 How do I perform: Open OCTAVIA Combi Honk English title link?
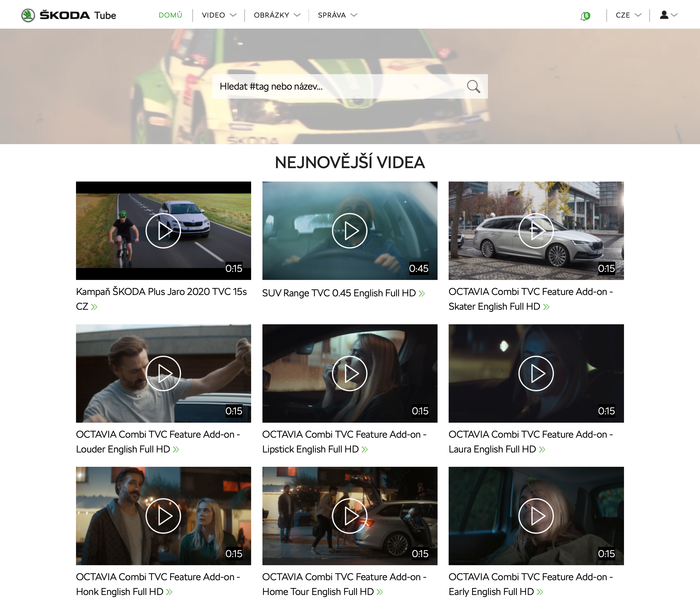point(158,584)
